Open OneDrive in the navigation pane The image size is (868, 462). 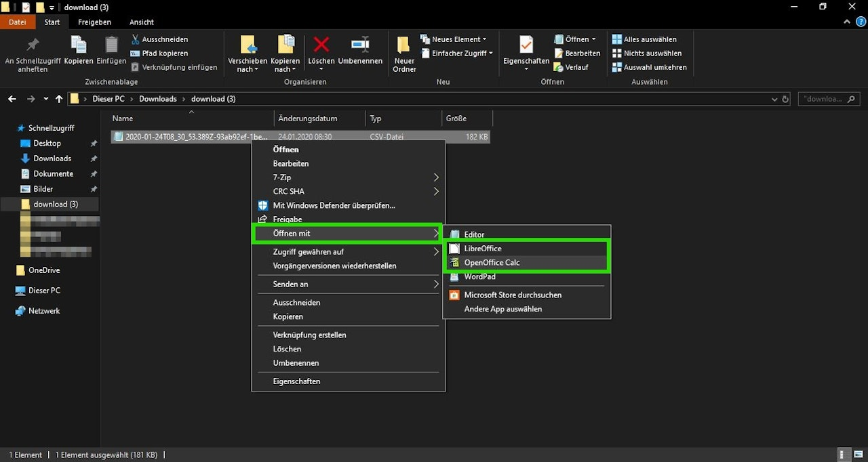44,270
